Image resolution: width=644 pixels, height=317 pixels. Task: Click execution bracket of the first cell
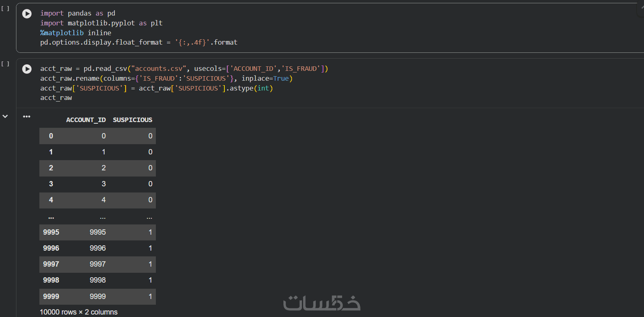tap(5, 8)
